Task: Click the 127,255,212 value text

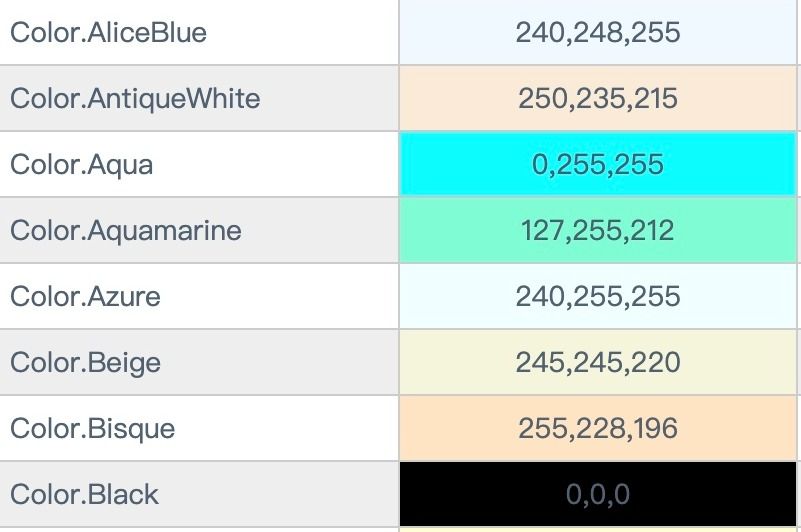Action: click(x=598, y=230)
